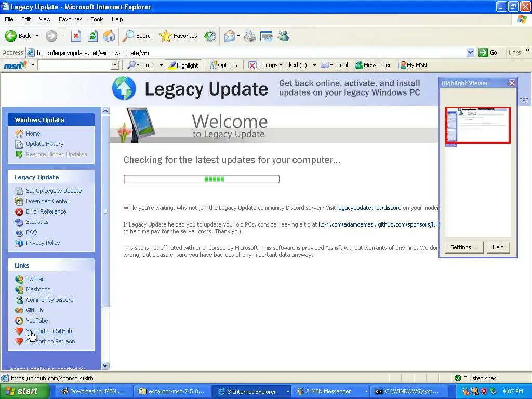Expand Internet Explorer taskbar group arrow
Viewport: 532px width, 399px height.
(288, 392)
